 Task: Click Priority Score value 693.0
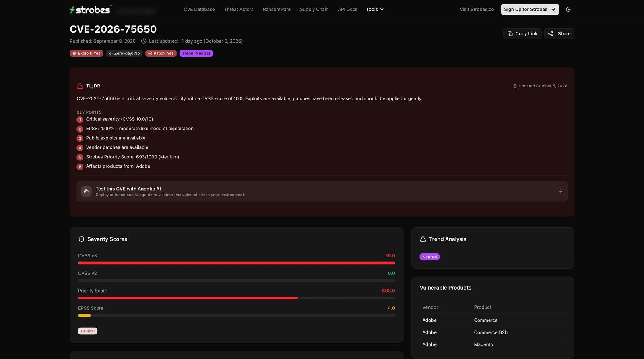[x=388, y=291]
